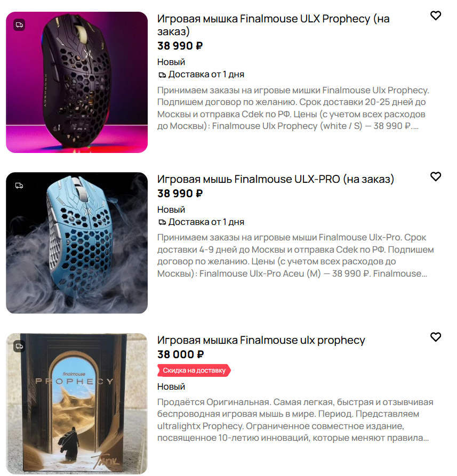Open title Игровая мышь Finalmouse ULX-PRO (на заказ)
Image resolution: width=457 pixels, height=476 pixels.
[x=276, y=179]
